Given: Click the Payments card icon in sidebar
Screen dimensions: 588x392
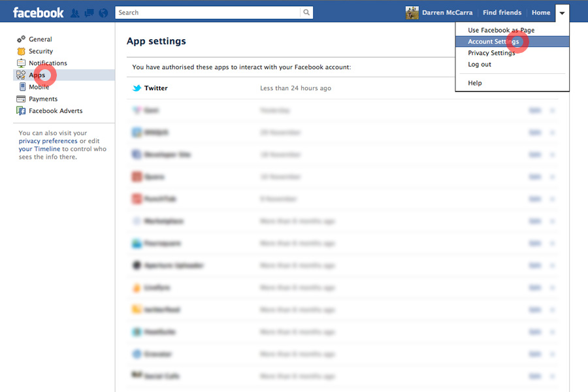Looking at the screenshot, I should point(22,99).
